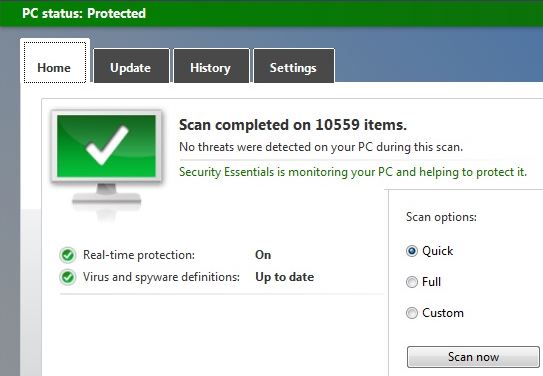The image size is (543, 376).
Task: Click the PC status: Protected banner
Action: pyautogui.click(x=272, y=14)
